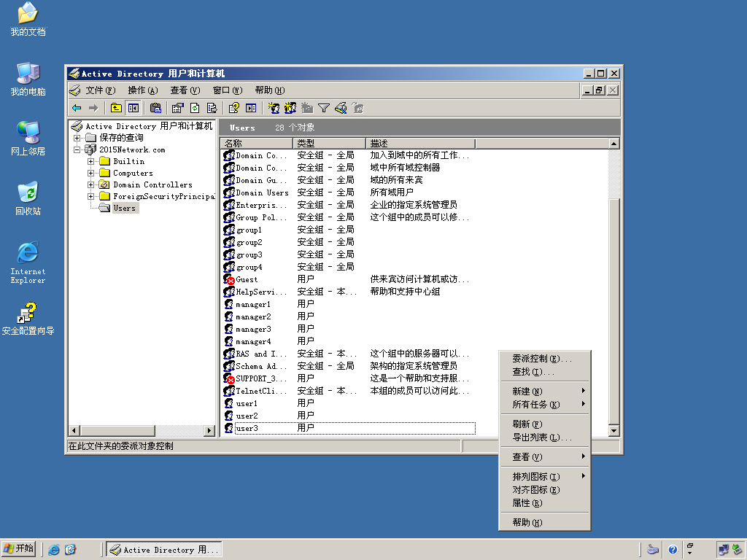Click the help tray icon in taskbar
The height and width of the screenshot is (560, 747).
(672, 550)
